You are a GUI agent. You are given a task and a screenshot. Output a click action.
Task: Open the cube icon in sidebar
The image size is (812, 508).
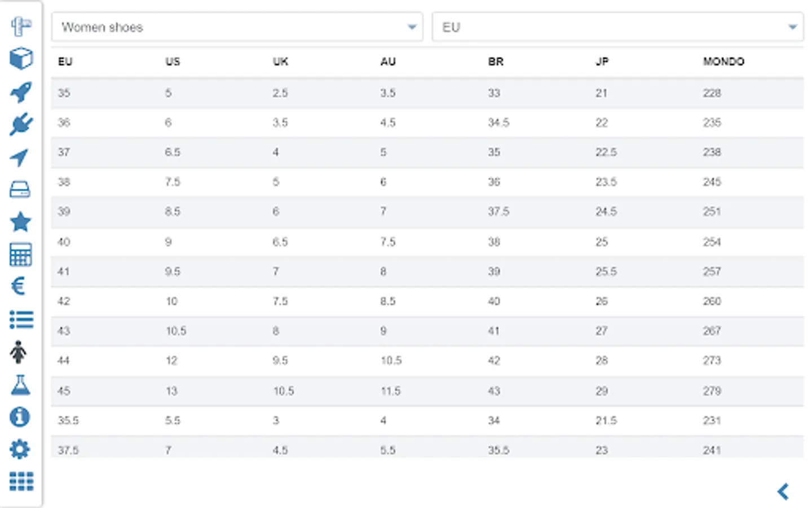[21, 58]
